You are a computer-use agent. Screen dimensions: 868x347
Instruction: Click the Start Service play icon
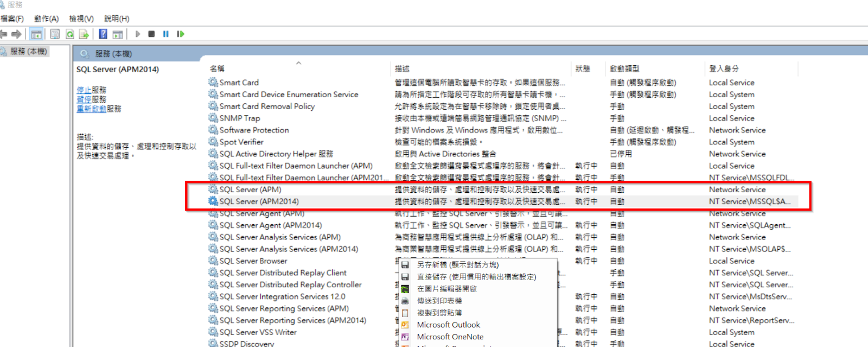(138, 34)
